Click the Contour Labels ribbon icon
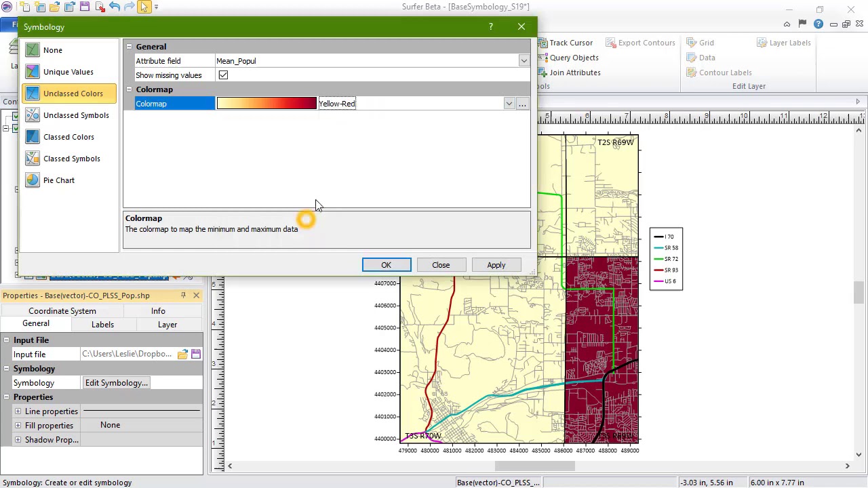This screenshot has width=868, height=488. [692, 73]
